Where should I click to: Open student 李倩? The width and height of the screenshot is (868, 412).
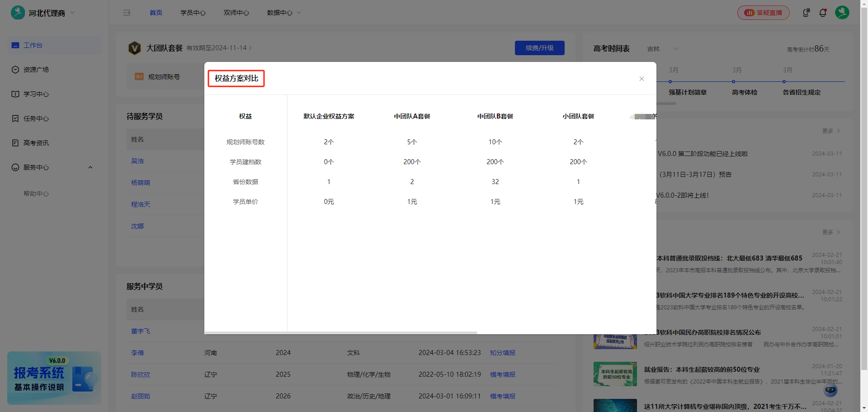[x=137, y=353]
